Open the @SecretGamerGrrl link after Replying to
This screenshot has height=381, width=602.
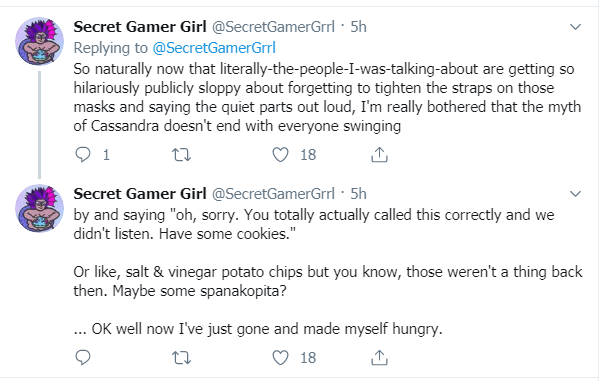(x=214, y=48)
